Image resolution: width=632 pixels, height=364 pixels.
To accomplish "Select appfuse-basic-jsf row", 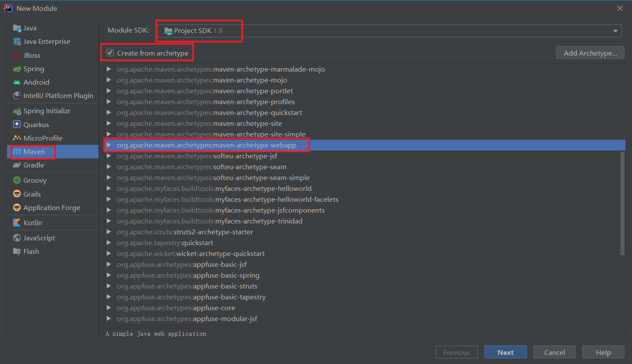I will (365, 265).
